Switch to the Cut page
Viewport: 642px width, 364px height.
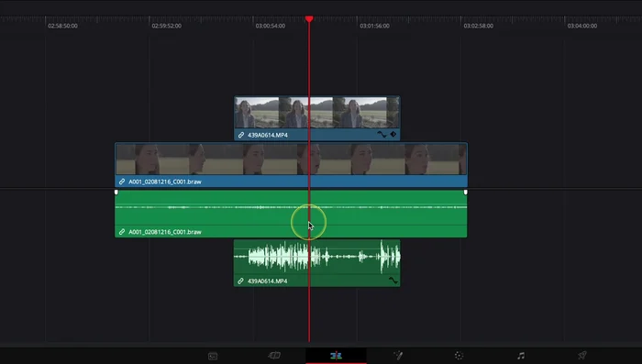(x=274, y=356)
